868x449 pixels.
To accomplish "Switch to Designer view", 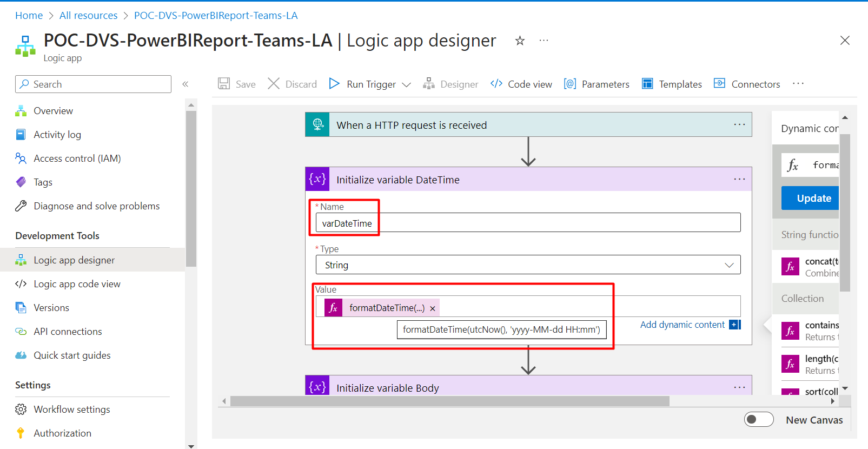I will 450,84.
